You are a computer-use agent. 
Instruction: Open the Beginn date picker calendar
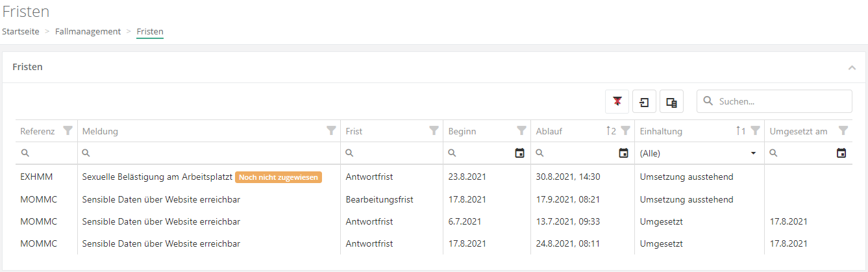click(519, 153)
